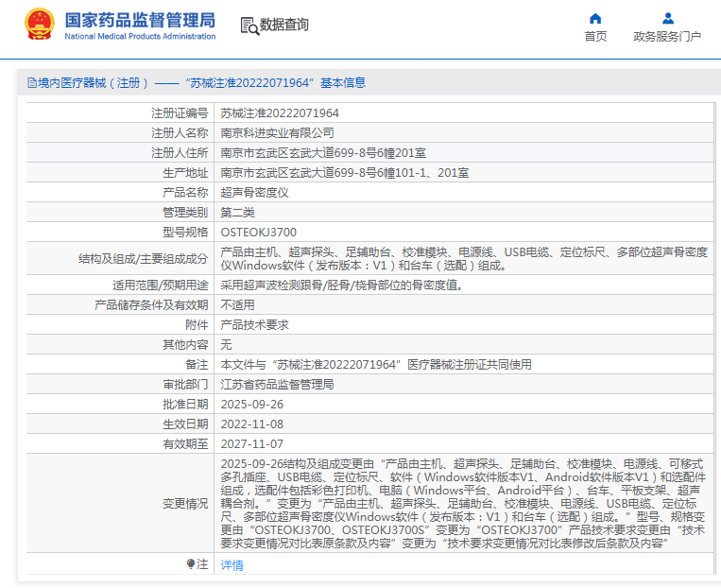This screenshot has height=588, width=721.
Task: Click the lightbulb icon beside 注
Action: (191, 564)
